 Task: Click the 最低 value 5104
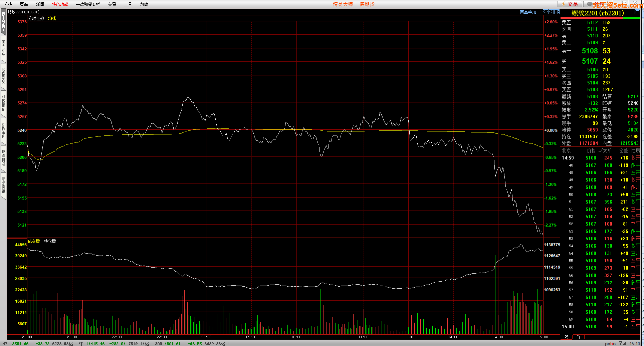[633, 123]
